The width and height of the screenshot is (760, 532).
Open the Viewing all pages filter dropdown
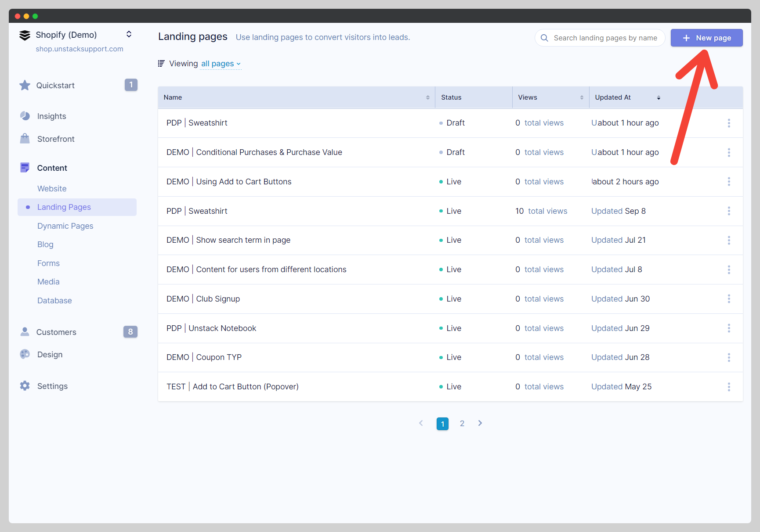pyautogui.click(x=221, y=64)
